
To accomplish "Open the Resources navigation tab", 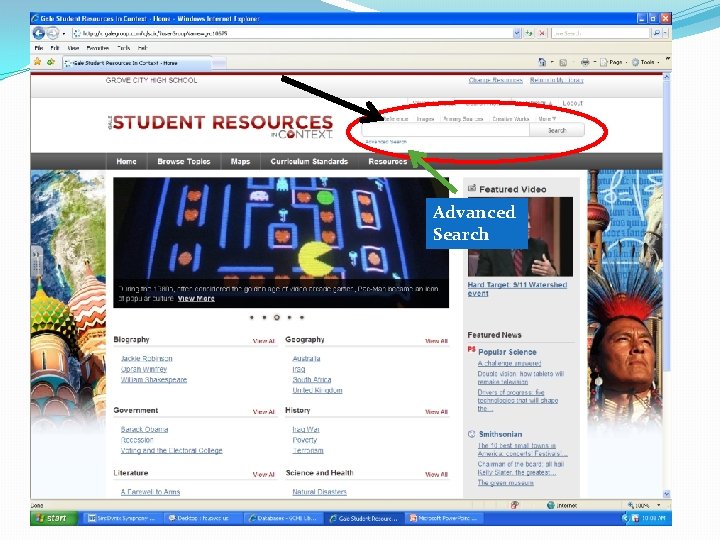I will (388, 161).
